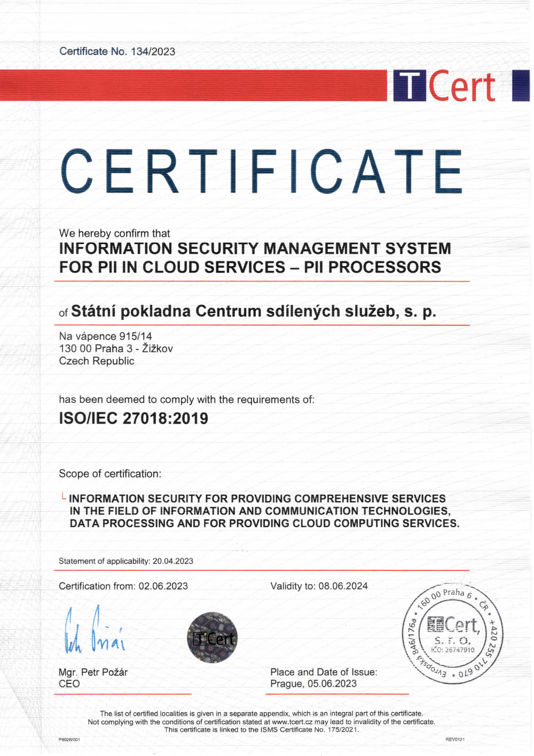Select the text 'Certificate No. 134/2023'

click(117, 51)
